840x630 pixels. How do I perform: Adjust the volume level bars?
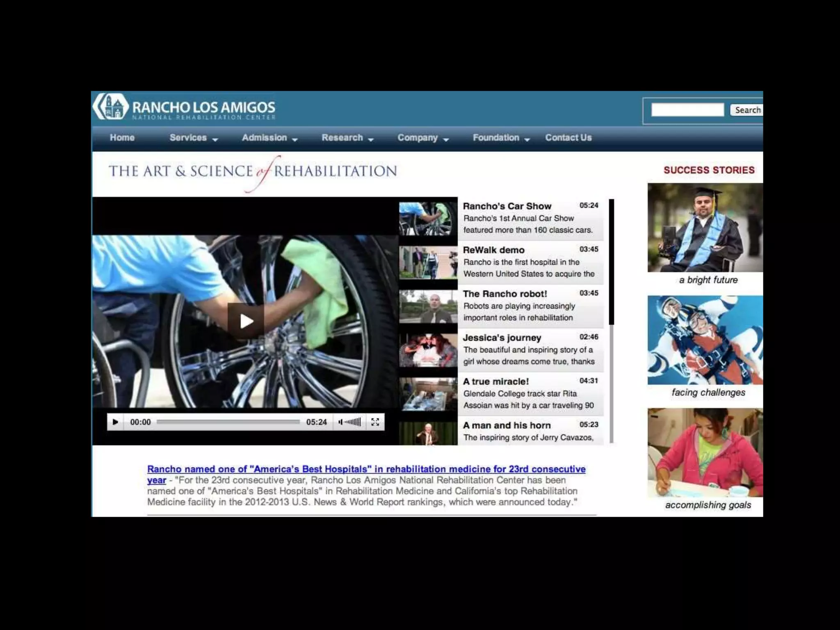[353, 422]
